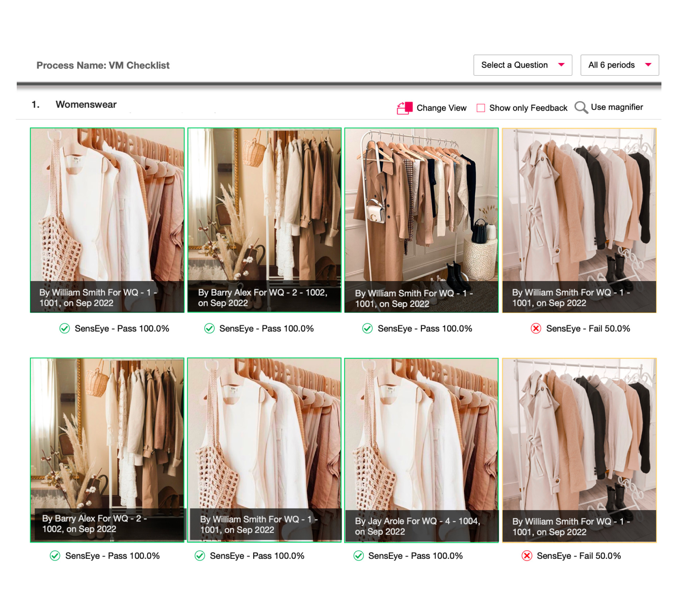
Task: Click the pass checkmark under the bottom-left Barry Alex photo
Action: [x=55, y=556]
